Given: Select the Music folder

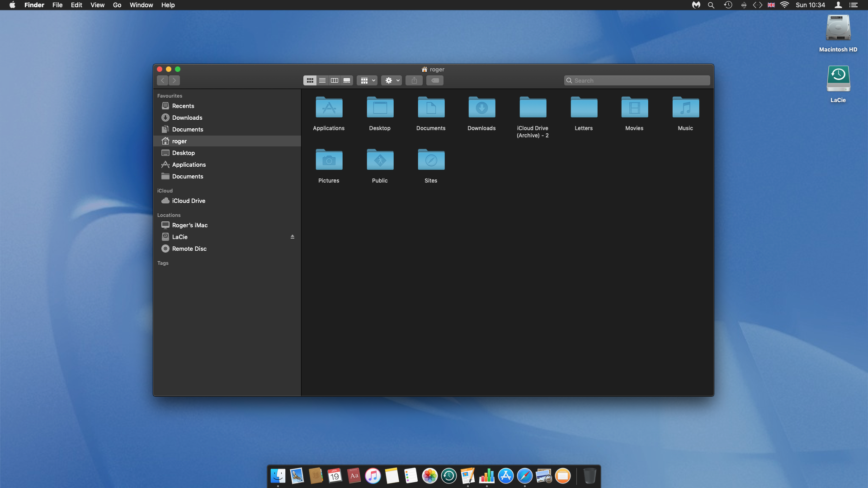Looking at the screenshot, I should point(685,108).
